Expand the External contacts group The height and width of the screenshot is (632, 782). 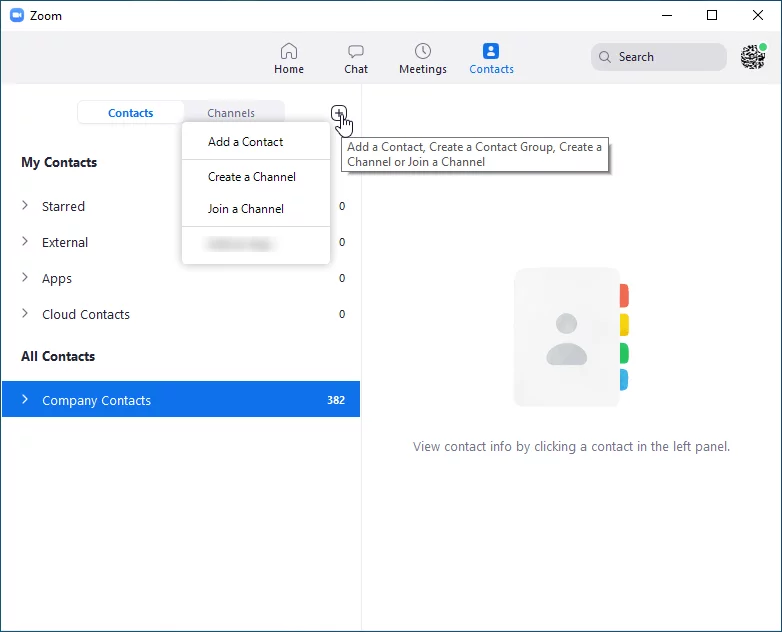point(25,242)
